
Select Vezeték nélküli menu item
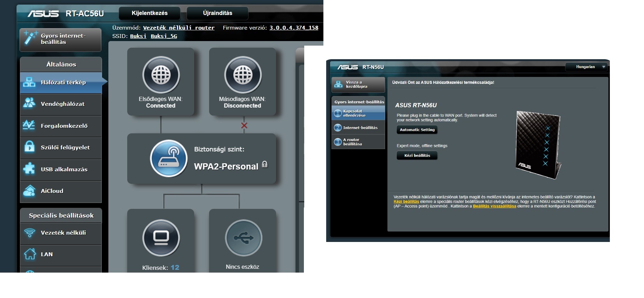[61, 233]
